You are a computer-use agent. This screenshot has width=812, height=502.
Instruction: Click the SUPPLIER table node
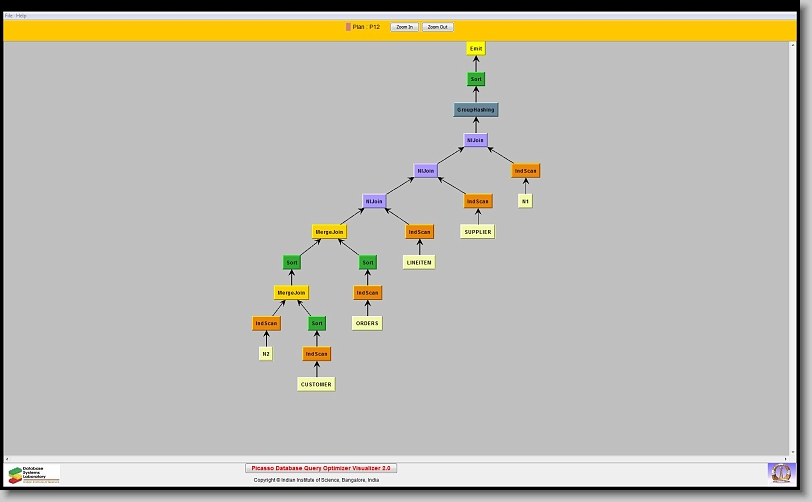(x=477, y=231)
